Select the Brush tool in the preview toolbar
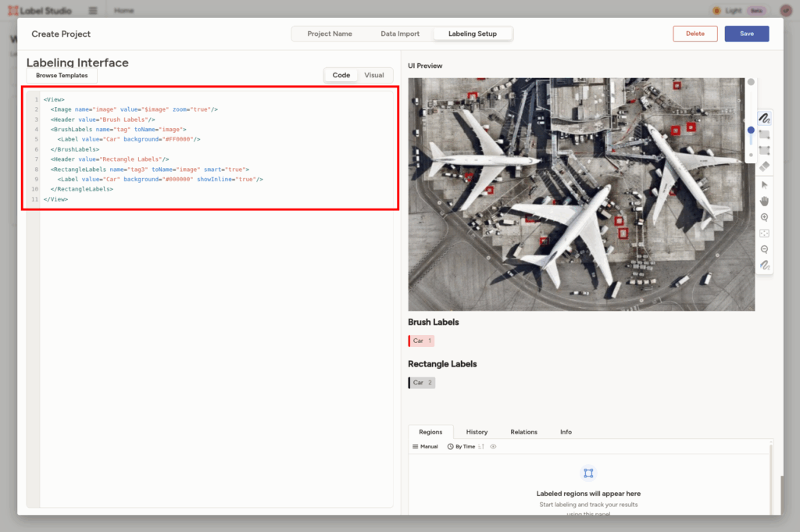 764,118
